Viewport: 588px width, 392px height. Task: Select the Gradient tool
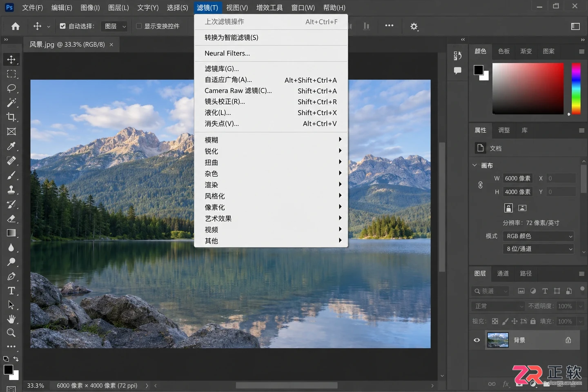tap(11, 233)
